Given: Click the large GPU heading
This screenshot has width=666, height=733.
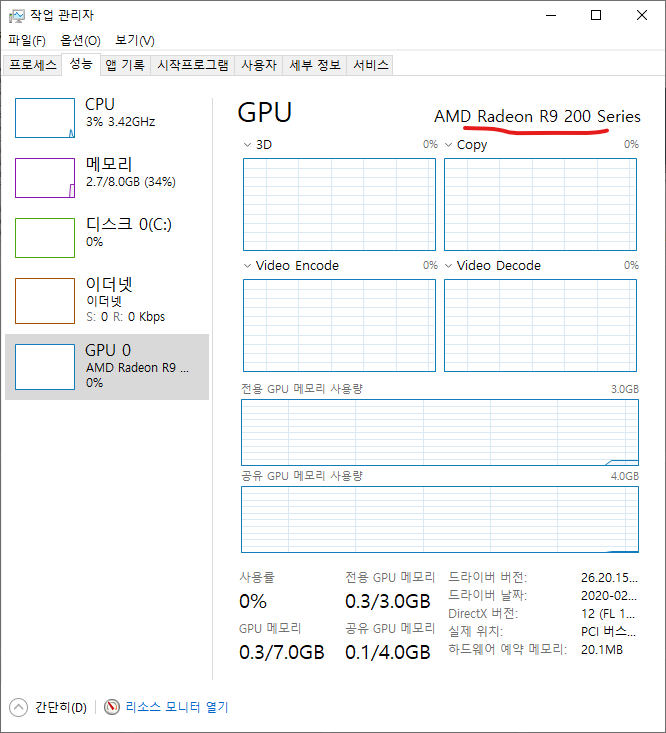Looking at the screenshot, I should [265, 113].
